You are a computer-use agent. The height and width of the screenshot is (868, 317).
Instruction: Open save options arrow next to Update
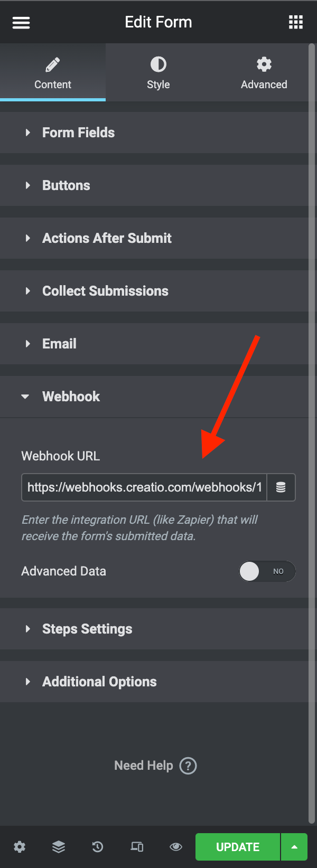click(294, 847)
